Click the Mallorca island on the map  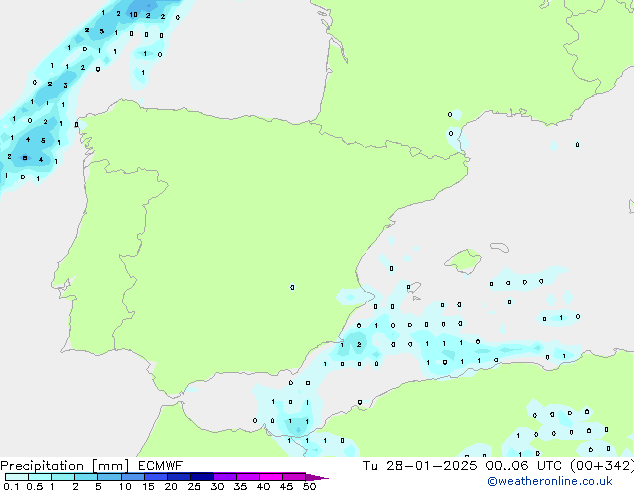coord(462,262)
